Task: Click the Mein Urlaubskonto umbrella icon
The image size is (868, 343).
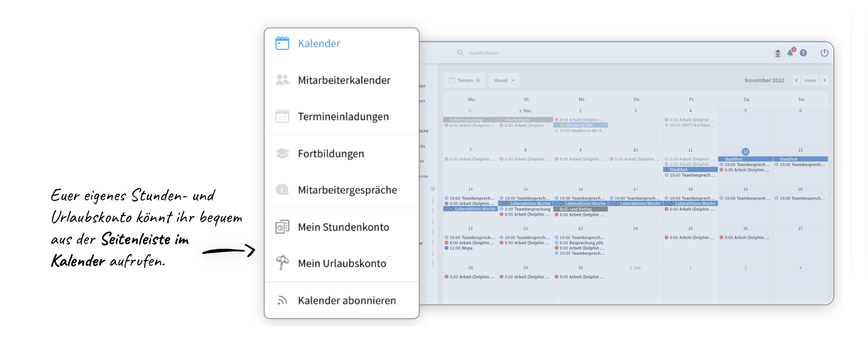Action: coord(282,263)
